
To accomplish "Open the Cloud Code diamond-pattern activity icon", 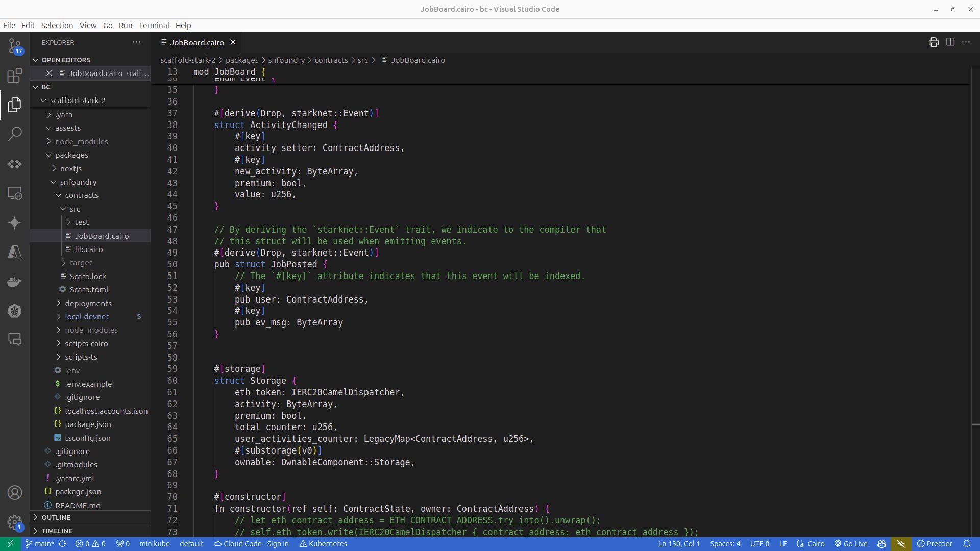I will click(x=15, y=164).
